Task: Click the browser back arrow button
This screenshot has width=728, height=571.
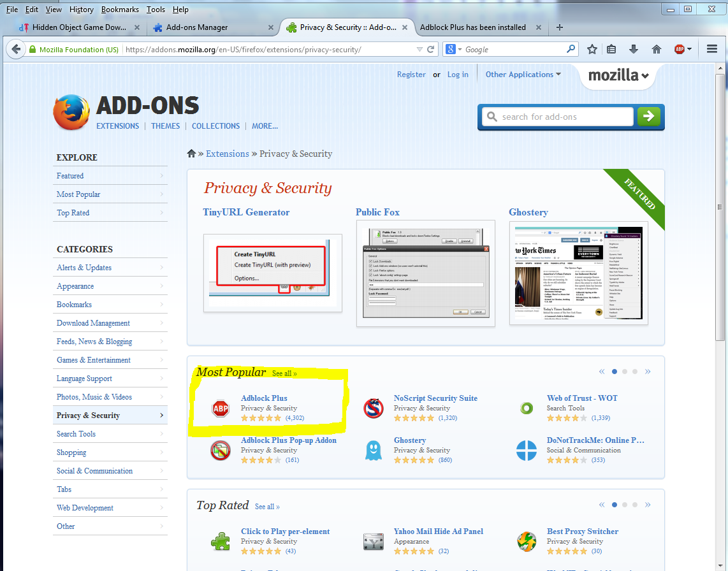Action: pyautogui.click(x=16, y=49)
